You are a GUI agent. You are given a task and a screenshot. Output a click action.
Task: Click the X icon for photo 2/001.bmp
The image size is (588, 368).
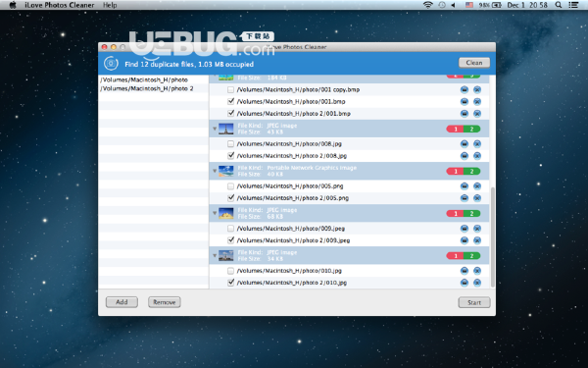pos(477,114)
